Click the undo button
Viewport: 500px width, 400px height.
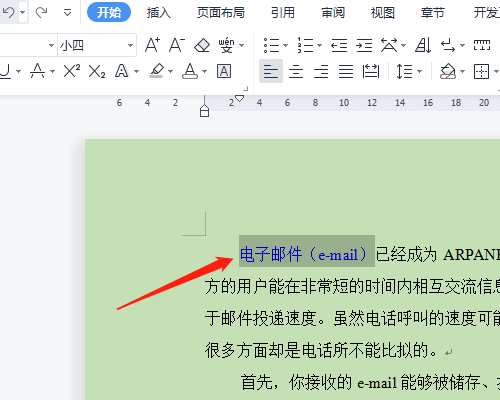coord(8,13)
